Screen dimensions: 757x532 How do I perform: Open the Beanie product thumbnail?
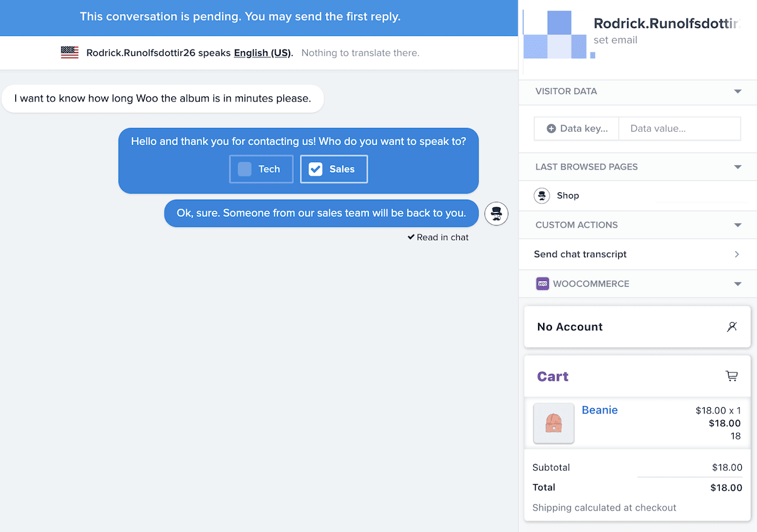point(554,423)
